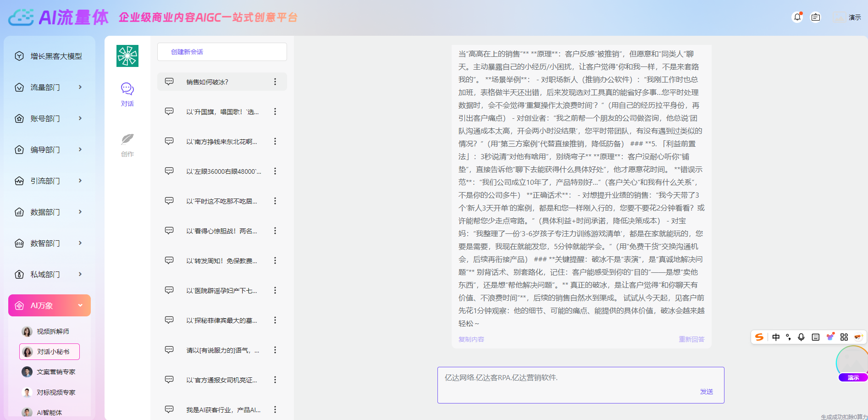Click the 创建新会话 button
868x420 pixels.
pos(222,52)
